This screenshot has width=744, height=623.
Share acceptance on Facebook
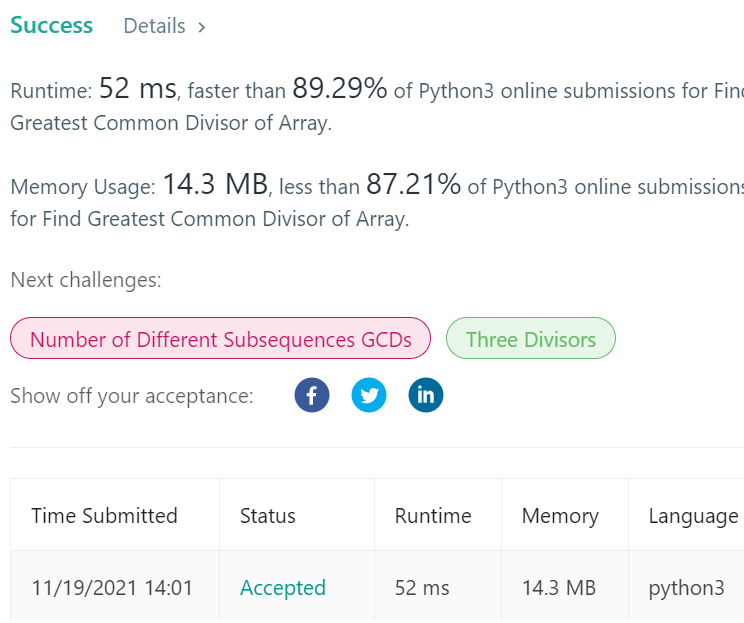[x=312, y=395]
